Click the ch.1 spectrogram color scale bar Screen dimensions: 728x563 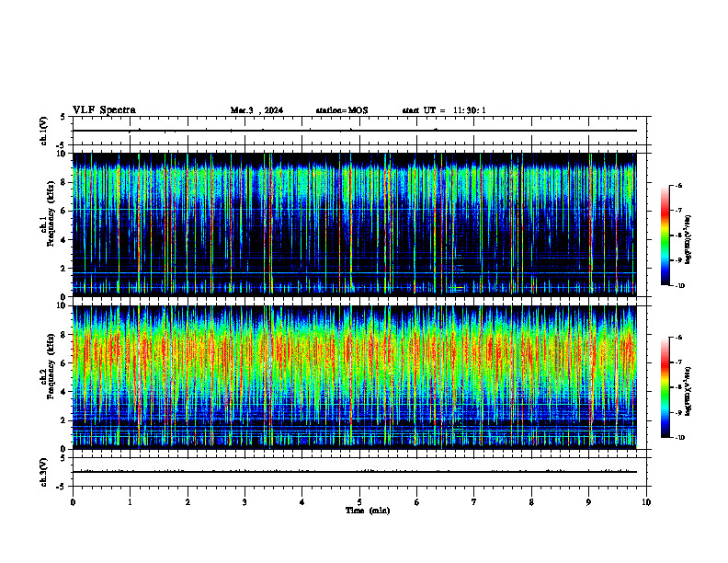(x=665, y=236)
